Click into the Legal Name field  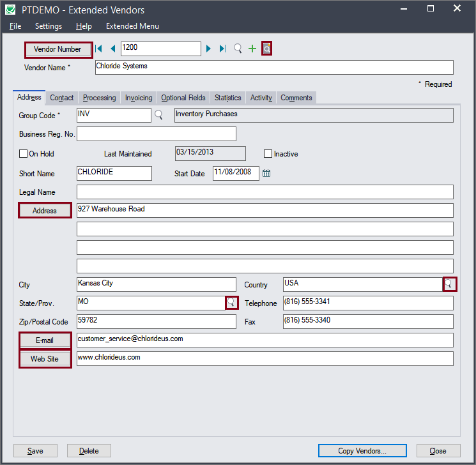click(x=265, y=192)
